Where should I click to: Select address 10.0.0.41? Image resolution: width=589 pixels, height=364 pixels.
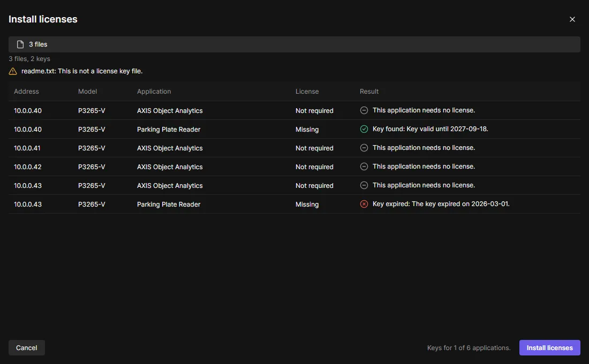(x=27, y=148)
